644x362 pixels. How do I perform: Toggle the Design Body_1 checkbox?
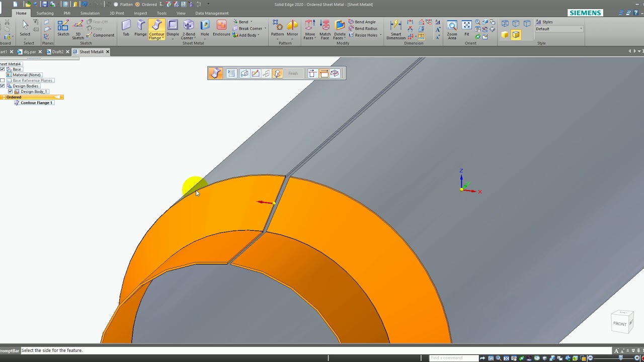pyautogui.click(x=10, y=92)
